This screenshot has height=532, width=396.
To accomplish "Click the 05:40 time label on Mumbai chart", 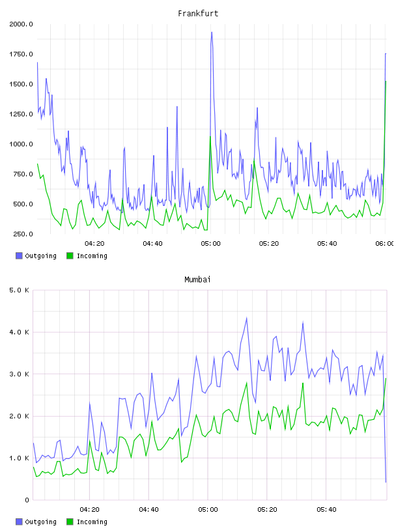I will [x=326, y=510].
